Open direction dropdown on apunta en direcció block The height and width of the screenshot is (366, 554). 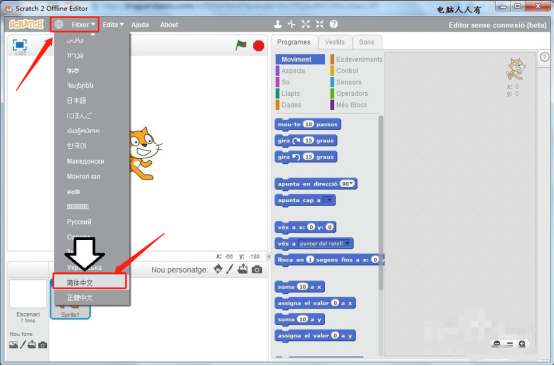point(347,184)
